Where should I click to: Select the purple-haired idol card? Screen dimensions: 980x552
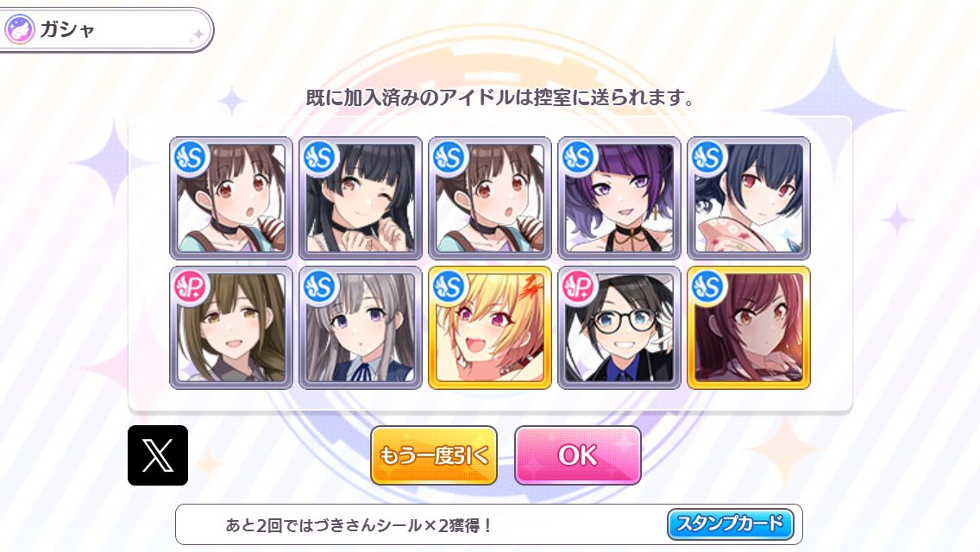619,198
